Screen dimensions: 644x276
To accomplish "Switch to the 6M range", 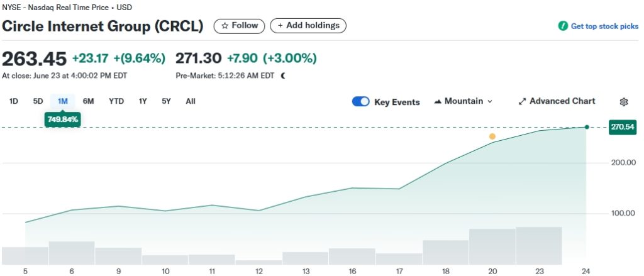I will point(88,101).
